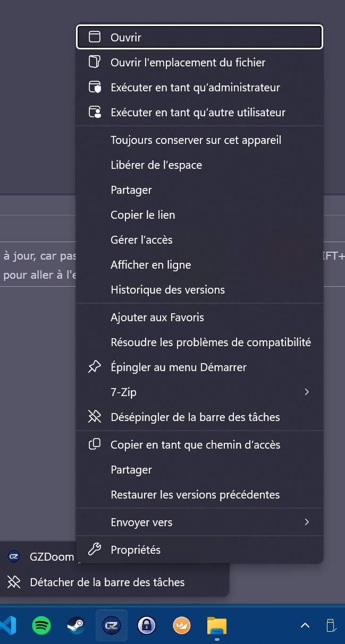Click the Visual Studio Code taskbar icon
Image resolution: width=345 pixels, height=644 pixels.
(7, 625)
